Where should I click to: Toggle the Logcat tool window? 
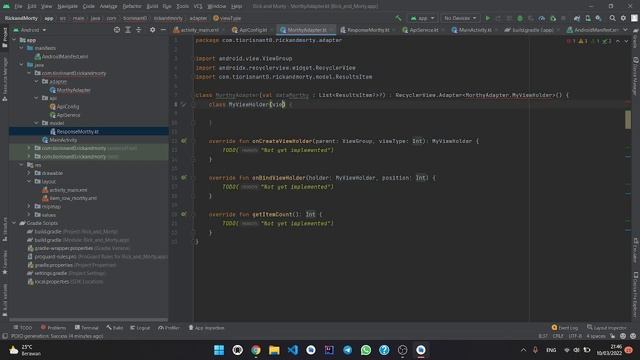click(140, 327)
